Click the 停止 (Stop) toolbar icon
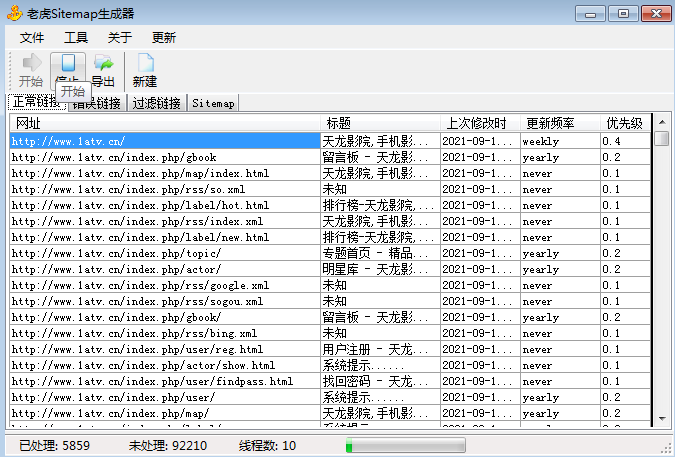This screenshot has height=457, width=675. [x=67, y=64]
